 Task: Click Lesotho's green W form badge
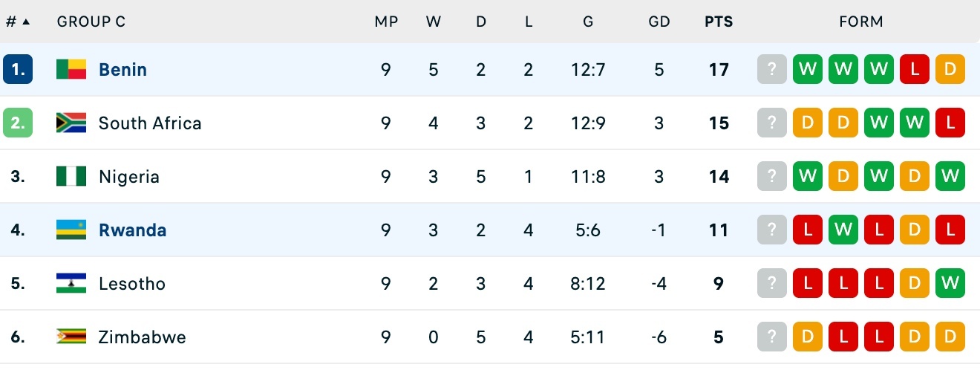pyautogui.click(x=950, y=284)
